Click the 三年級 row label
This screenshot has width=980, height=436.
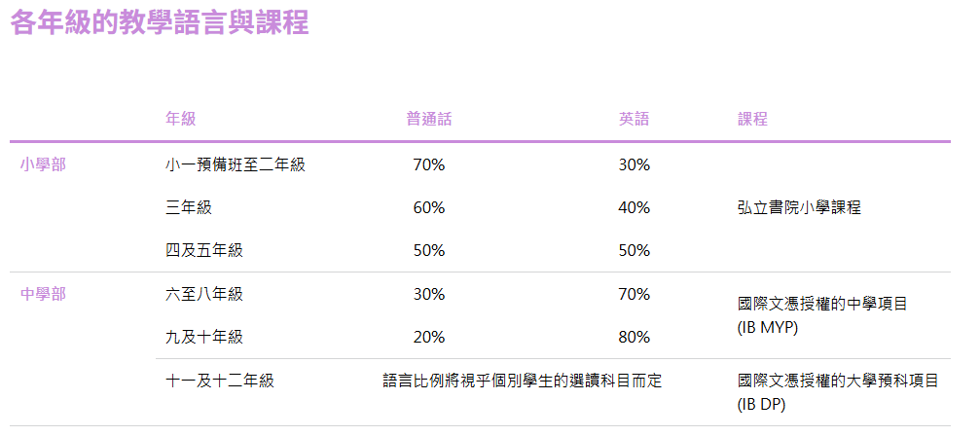tap(189, 207)
